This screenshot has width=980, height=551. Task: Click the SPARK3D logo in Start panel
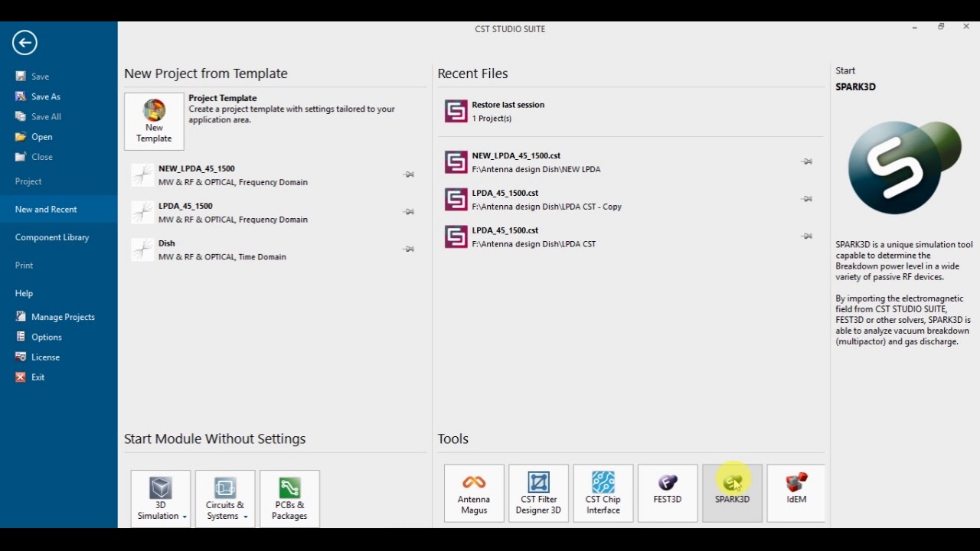tap(904, 168)
